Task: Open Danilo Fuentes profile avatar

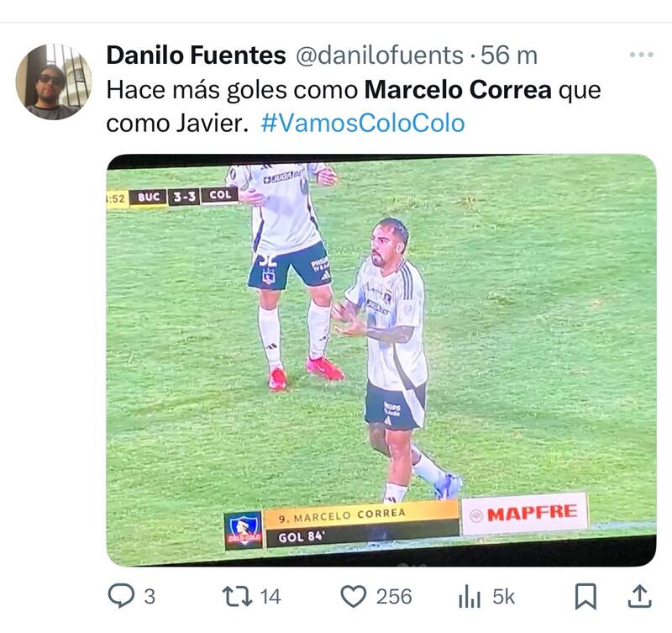Action: click(54, 82)
